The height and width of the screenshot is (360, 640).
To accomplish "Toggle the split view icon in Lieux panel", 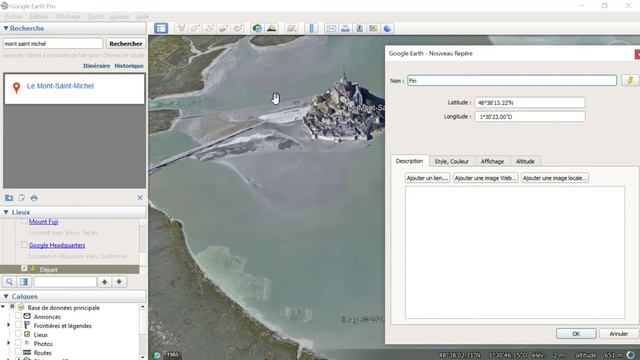I will coord(24,282).
